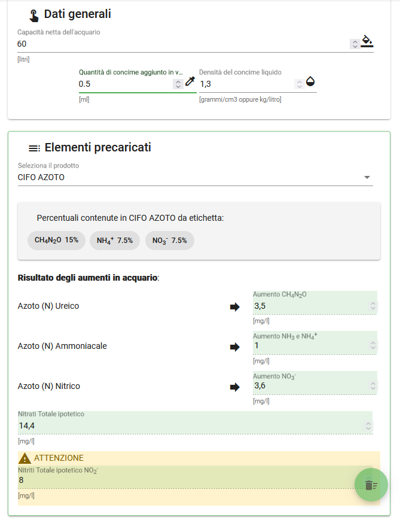Click the warning triangle ATTENZIONE icon
The height and width of the screenshot is (532, 400).
pos(25,458)
